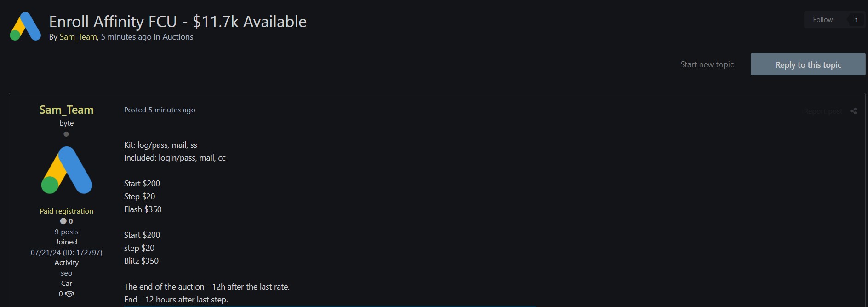The width and height of the screenshot is (868, 307).
Task: Click the small topic avatar beside title
Action: 25,27
